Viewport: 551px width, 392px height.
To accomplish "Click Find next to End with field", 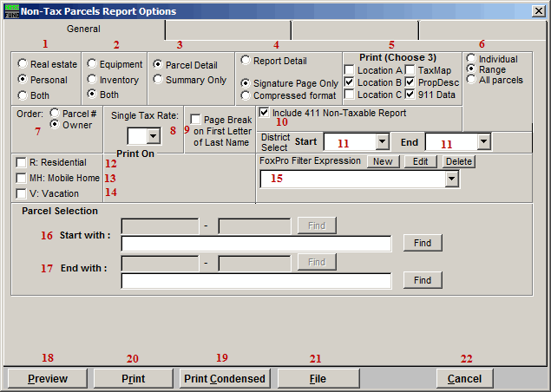I will click(422, 281).
